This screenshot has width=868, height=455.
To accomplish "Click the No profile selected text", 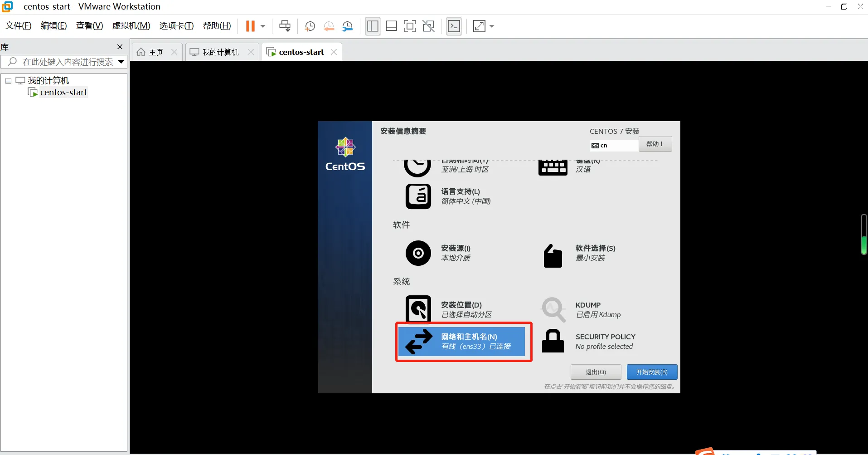I will (x=604, y=347).
